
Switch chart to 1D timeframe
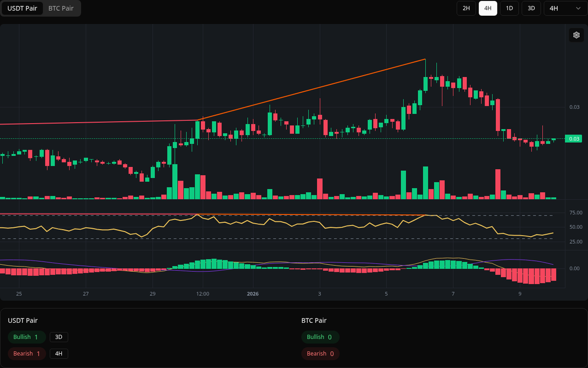click(509, 8)
